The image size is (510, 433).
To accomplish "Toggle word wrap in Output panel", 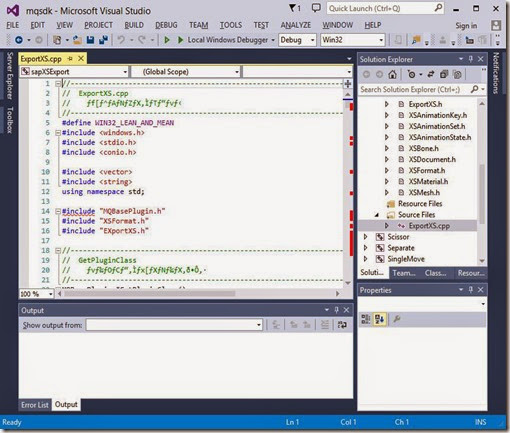I will [342, 325].
